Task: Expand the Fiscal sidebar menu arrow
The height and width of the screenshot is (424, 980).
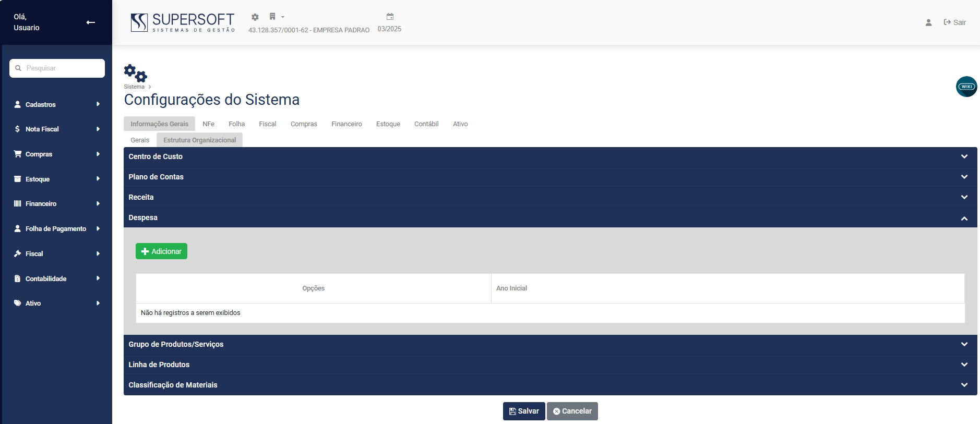Action: pyautogui.click(x=98, y=253)
